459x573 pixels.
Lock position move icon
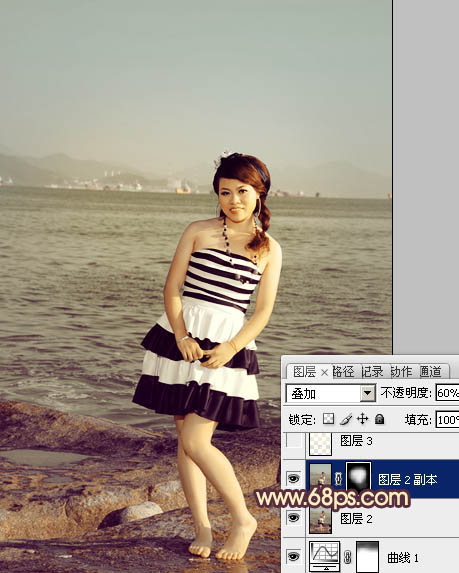coord(362,419)
